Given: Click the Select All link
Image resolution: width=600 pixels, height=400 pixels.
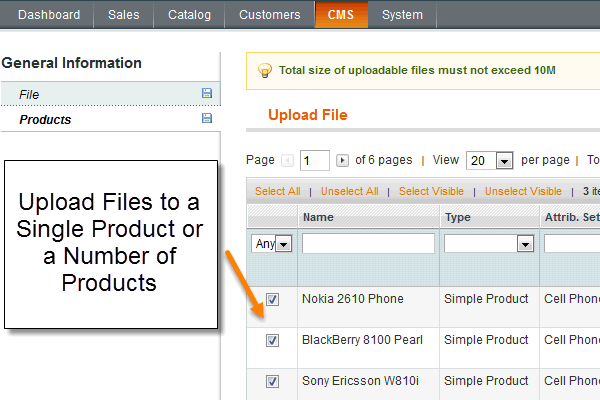Looking at the screenshot, I should coord(277,191).
